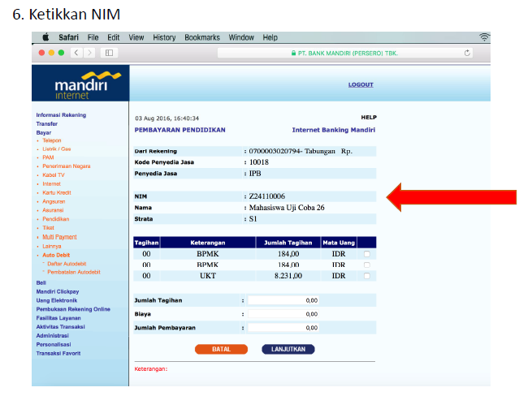Click the Jumlah Pembayaran amount field
The width and height of the screenshot is (532, 409).
pos(283,328)
